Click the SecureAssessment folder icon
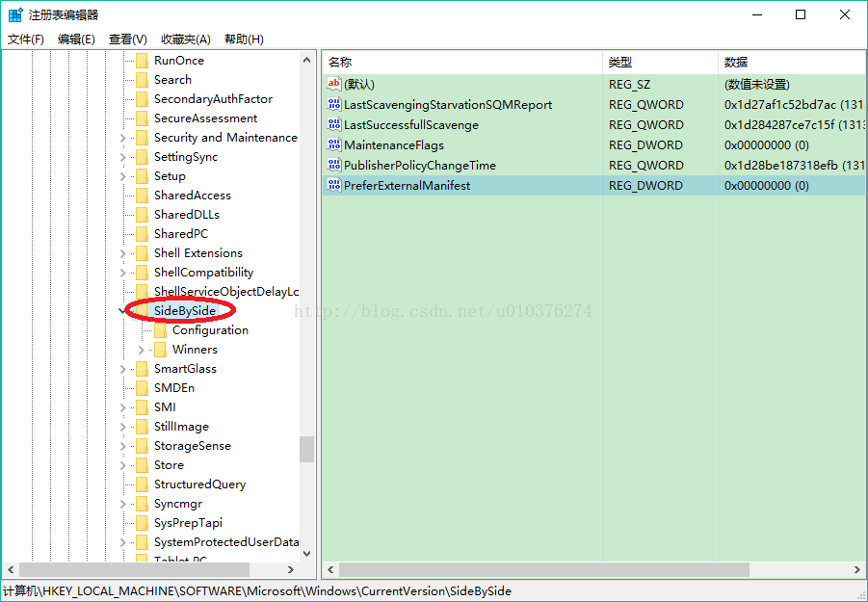The image size is (868, 602). pyautogui.click(x=143, y=118)
